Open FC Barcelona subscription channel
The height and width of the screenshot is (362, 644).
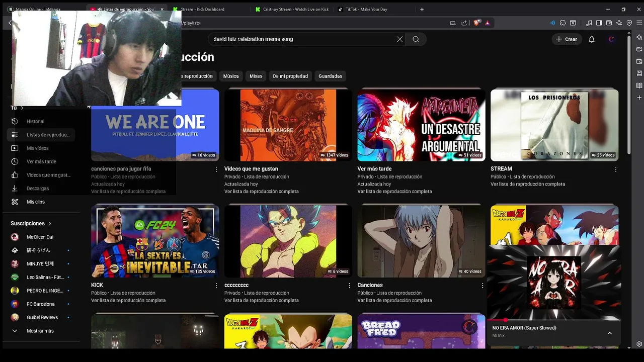41,304
